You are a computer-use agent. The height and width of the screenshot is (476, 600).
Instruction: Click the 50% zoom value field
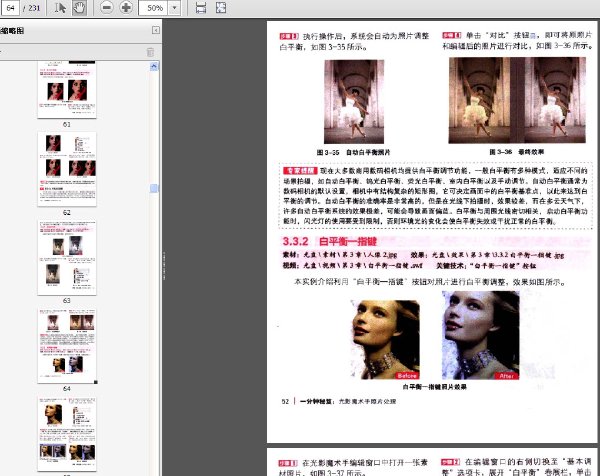pyautogui.click(x=154, y=8)
